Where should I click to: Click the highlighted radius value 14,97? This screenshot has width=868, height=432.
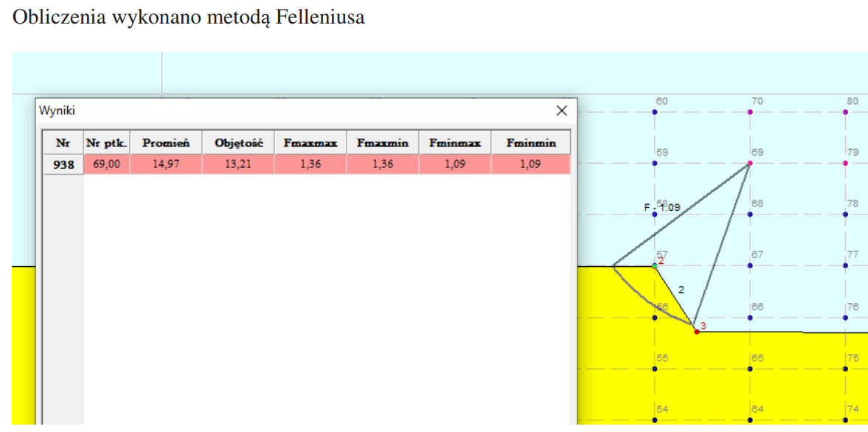point(166,164)
